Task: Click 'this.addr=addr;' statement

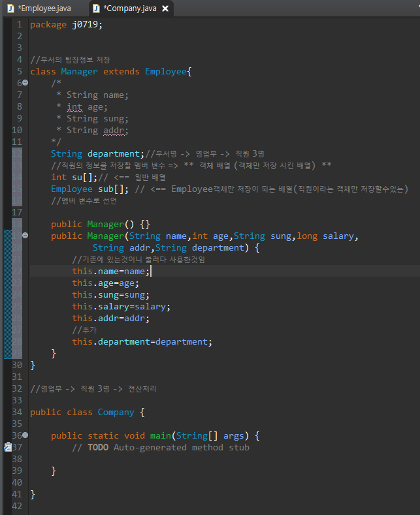Action: pos(111,319)
